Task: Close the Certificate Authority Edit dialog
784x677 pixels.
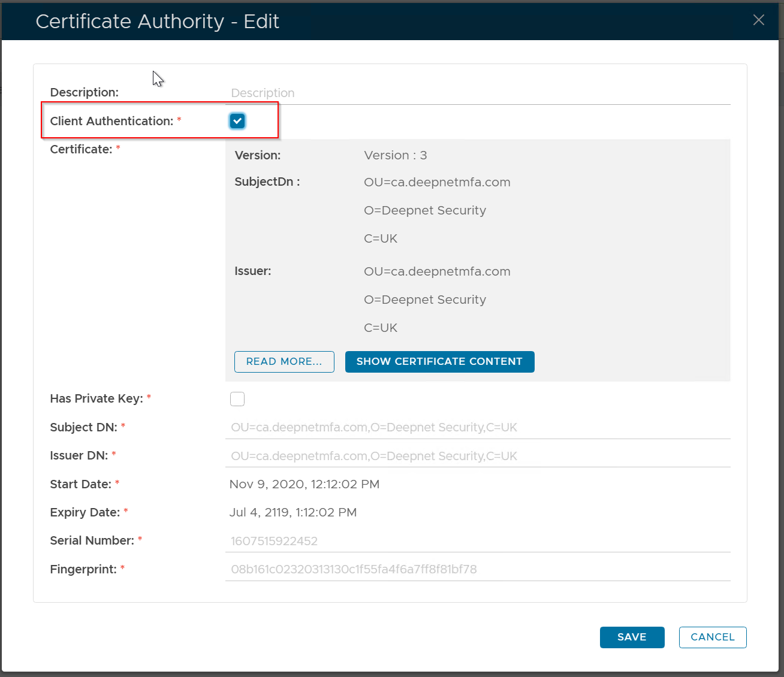Action: coord(758,20)
